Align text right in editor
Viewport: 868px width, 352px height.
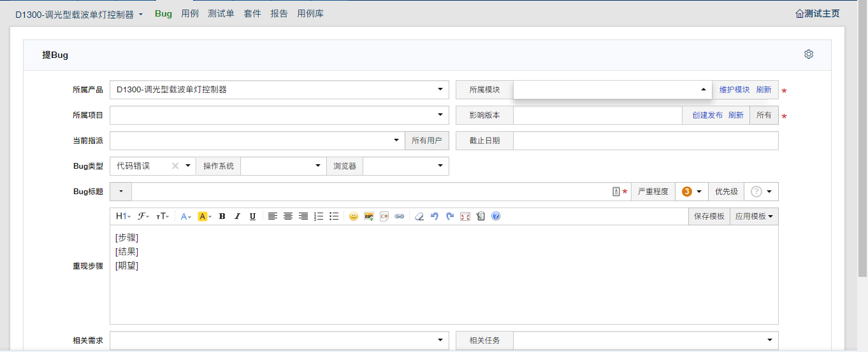(x=303, y=216)
